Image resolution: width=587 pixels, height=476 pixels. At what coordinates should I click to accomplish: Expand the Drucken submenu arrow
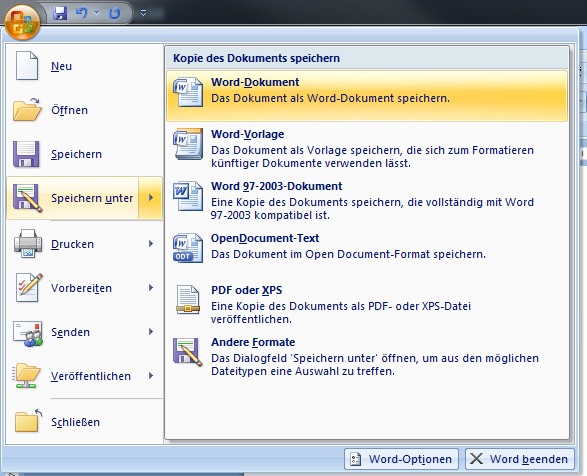[x=151, y=244]
